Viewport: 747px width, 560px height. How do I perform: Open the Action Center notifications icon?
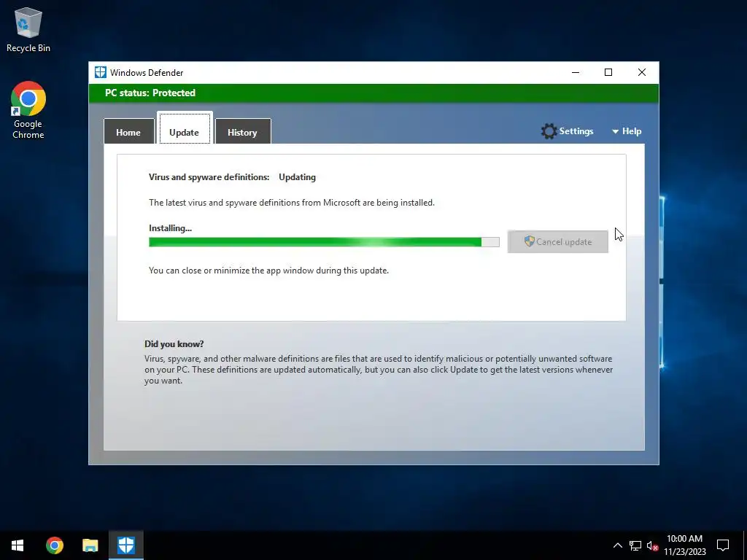pos(723,545)
